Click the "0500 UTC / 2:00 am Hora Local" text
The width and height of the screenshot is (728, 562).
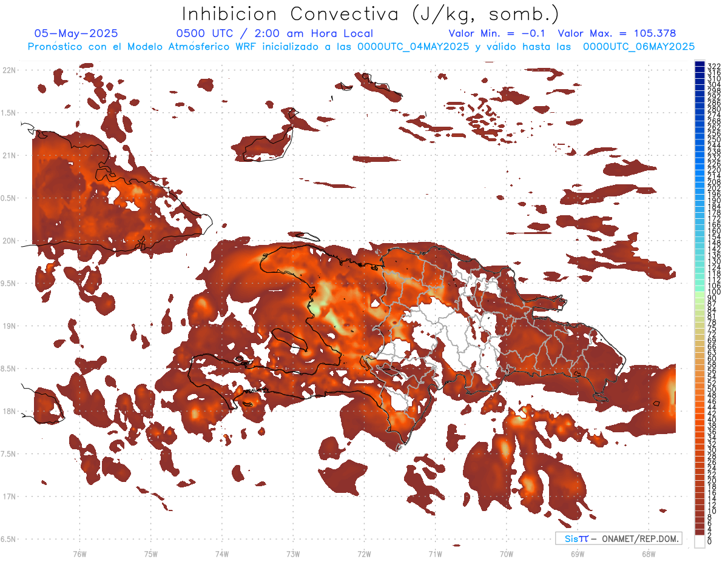click(x=274, y=33)
